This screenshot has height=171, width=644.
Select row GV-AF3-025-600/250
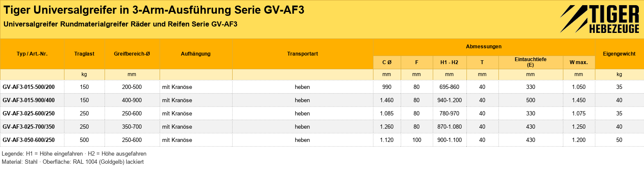(322, 113)
